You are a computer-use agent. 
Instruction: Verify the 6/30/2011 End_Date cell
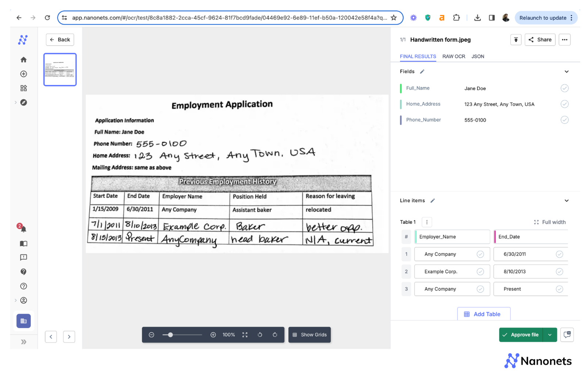click(559, 254)
